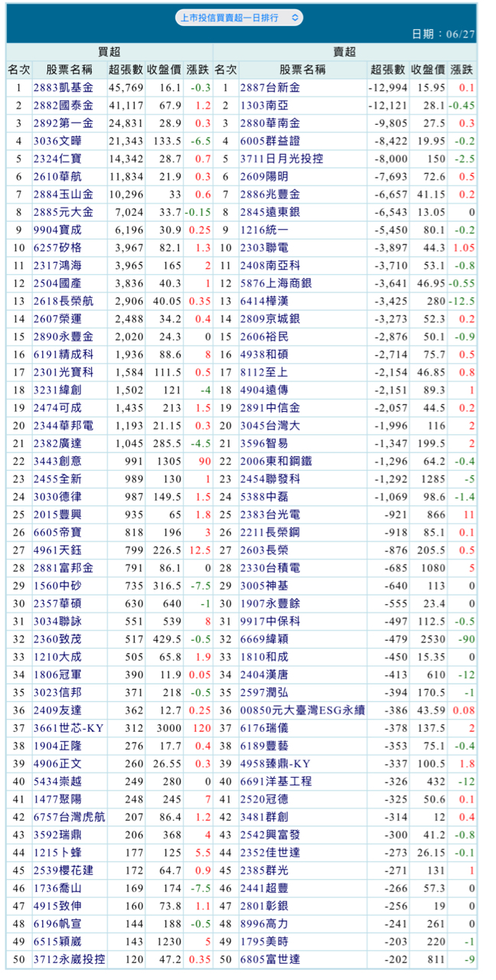View 2454聯發科 stock details
Screen dimensions: 496x980
point(270,479)
